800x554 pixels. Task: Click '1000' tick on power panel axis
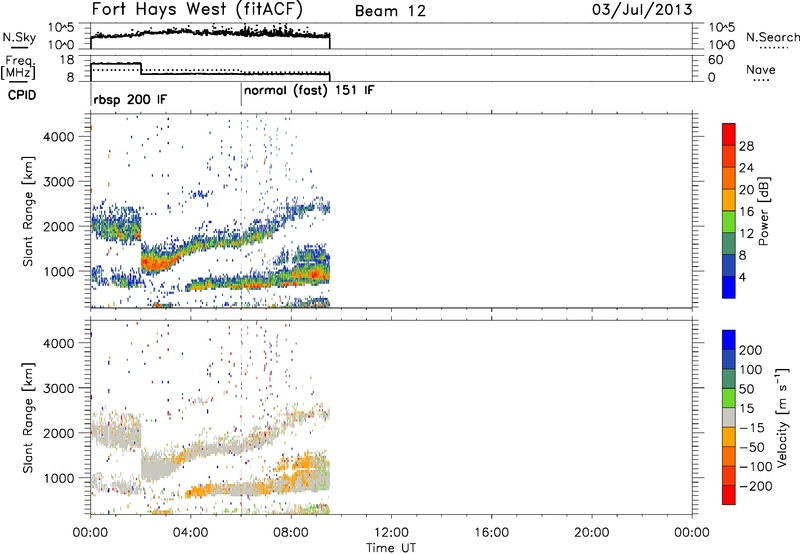(x=59, y=271)
